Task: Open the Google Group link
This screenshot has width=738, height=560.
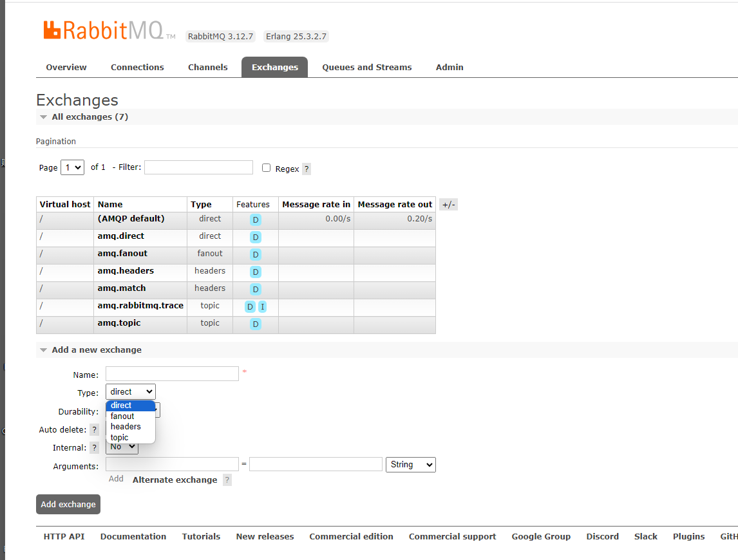Action: click(x=541, y=536)
